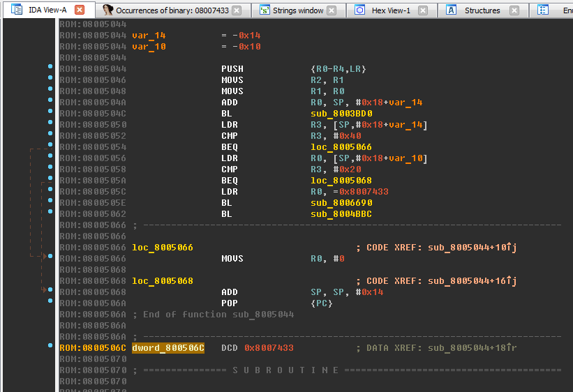Toggle breakpoint dot at 0800506A POP line
This screenshot has height=392, width=573.
(50, 301)
